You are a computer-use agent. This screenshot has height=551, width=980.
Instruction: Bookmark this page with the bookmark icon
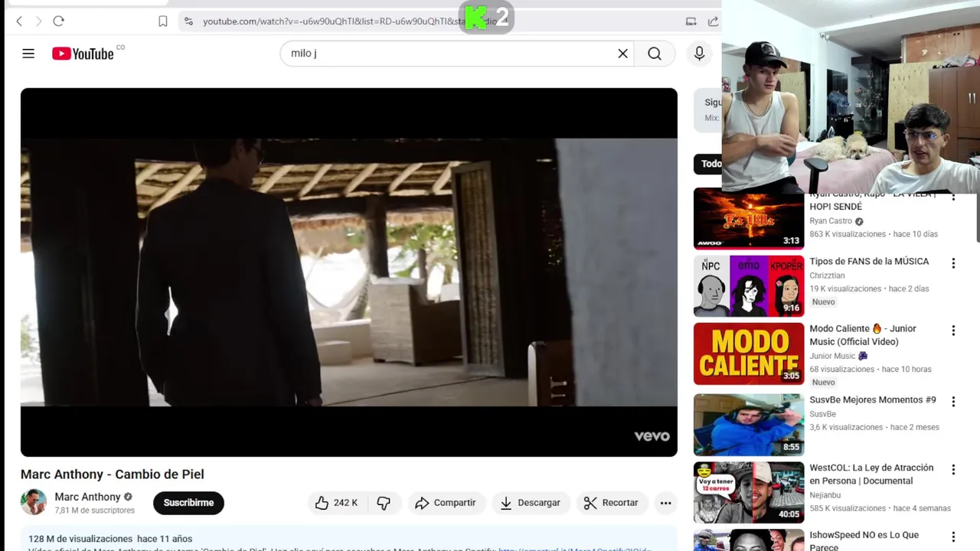click(x=163, y=21)
